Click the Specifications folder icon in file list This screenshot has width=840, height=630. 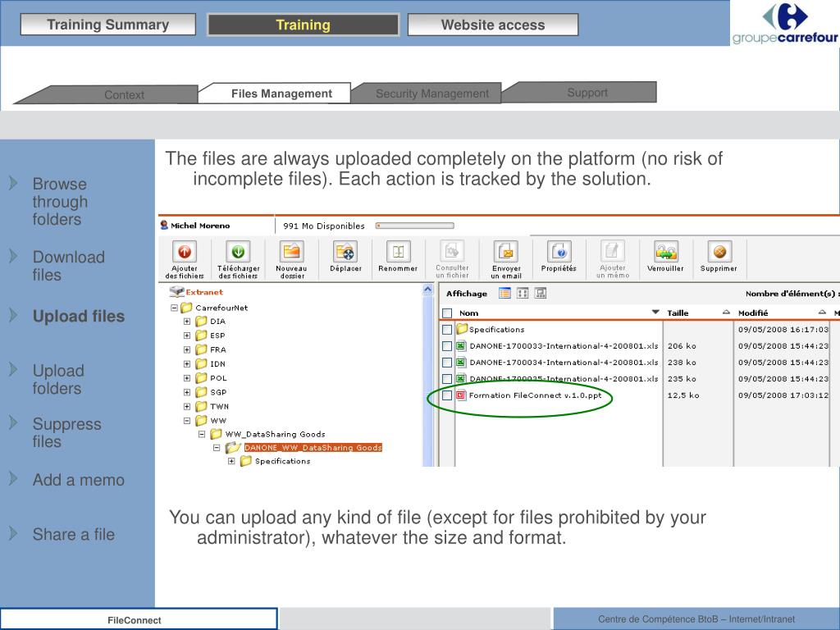(x=462, y=329)
